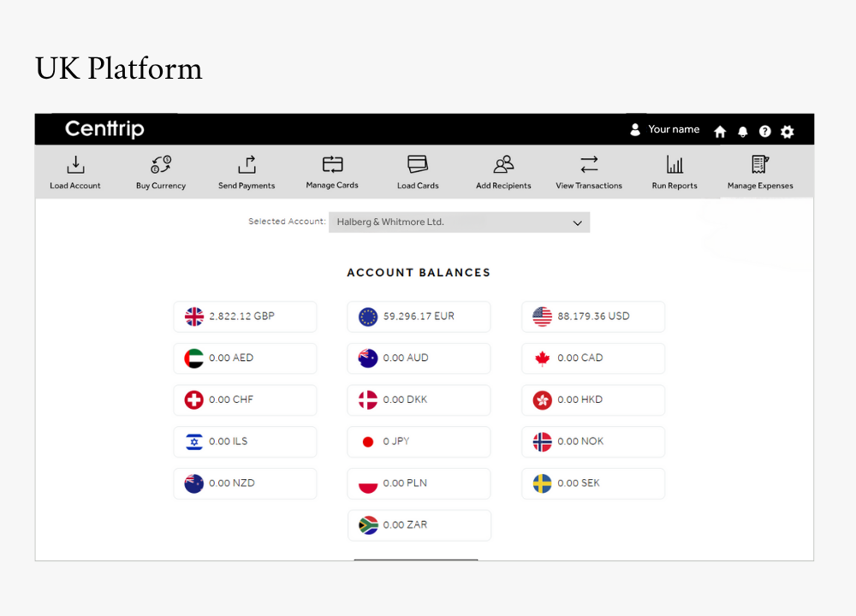Select the Halberg & Whitmore Ltd. account field
The width and height of the screenshot is (856, 616).
tap(459, 222)
